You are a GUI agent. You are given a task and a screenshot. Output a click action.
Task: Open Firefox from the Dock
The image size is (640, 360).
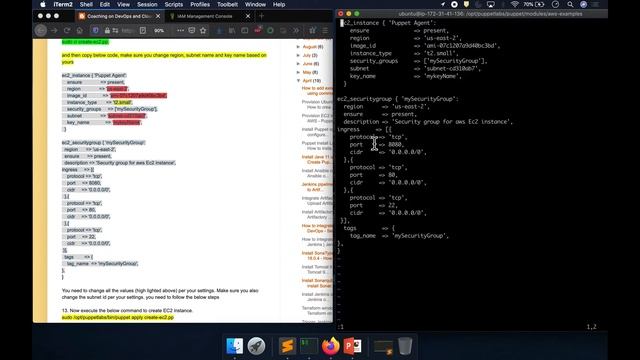point(331,346)
